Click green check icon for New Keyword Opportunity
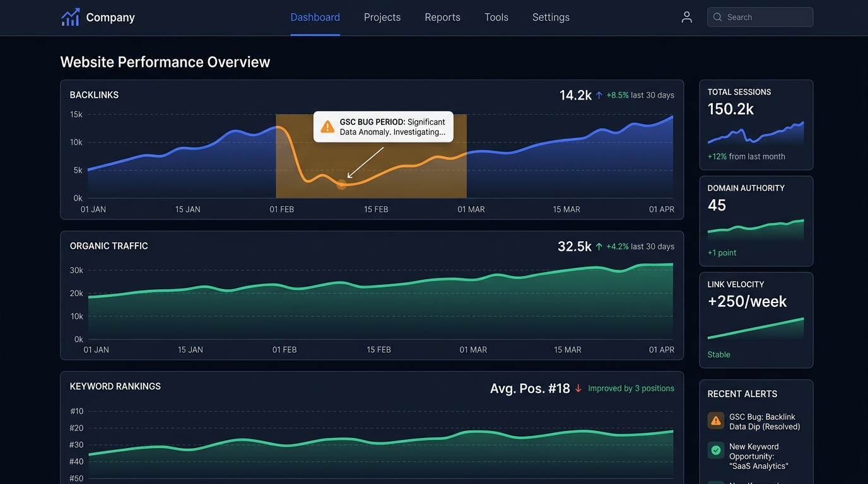 pyautogui.click(x=716, y=450)
